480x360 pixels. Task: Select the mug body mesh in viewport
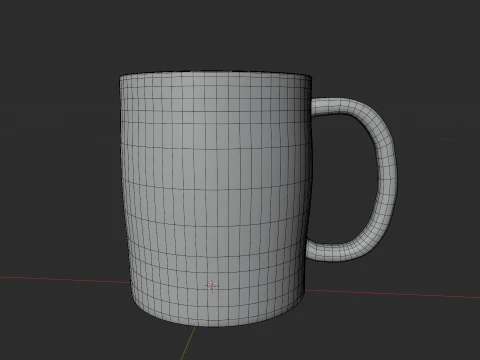pos(216,199)
